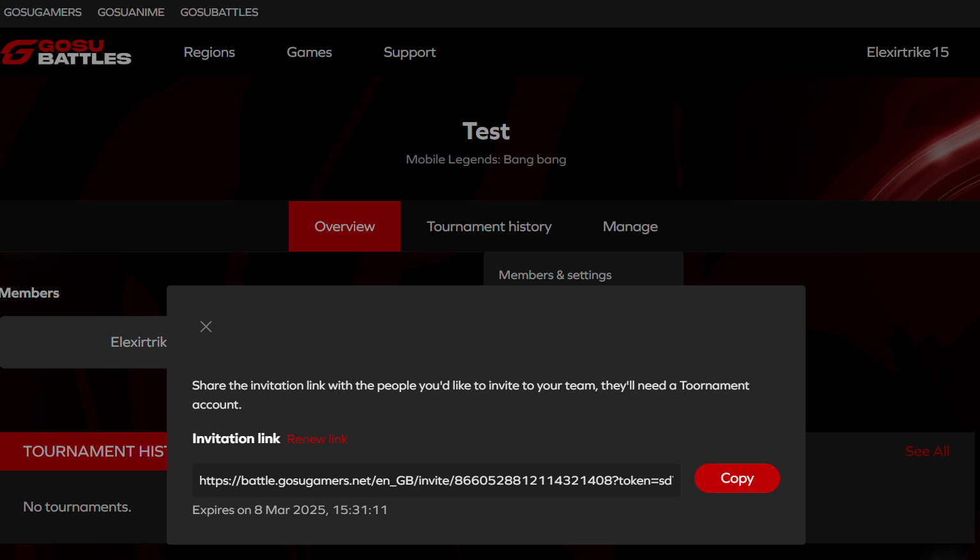Click Renew link
Screen dimensions: 980x560
[317, 439]
